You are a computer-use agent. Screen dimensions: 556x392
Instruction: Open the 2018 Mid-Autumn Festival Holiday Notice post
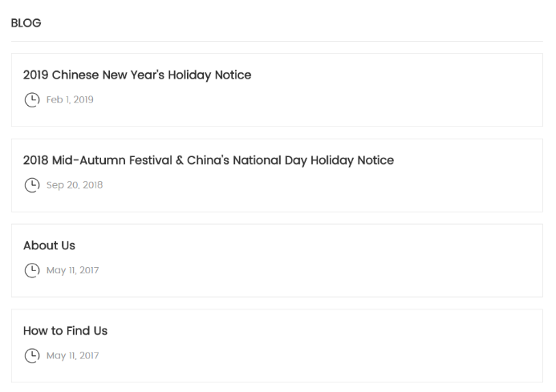(208, 160)
